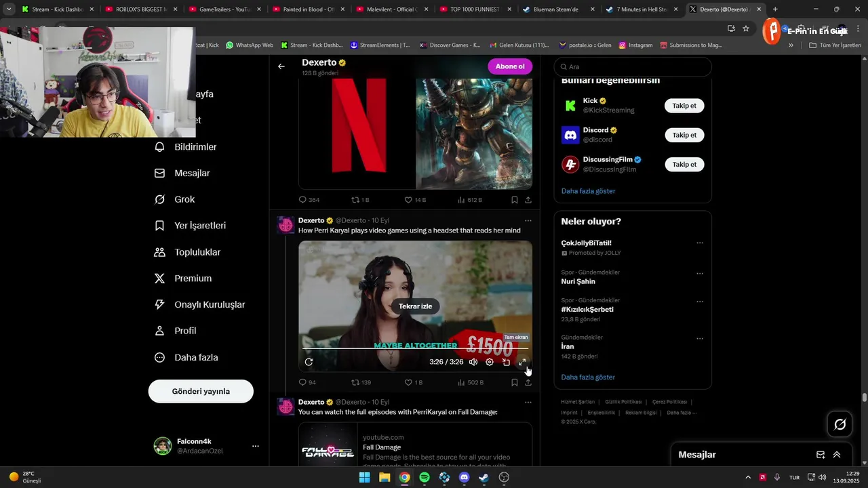Image resolution: width=868 pixels, height=488 pixels.
Task: Open File Explorer from the taskbar
Action: click(384, 477)
